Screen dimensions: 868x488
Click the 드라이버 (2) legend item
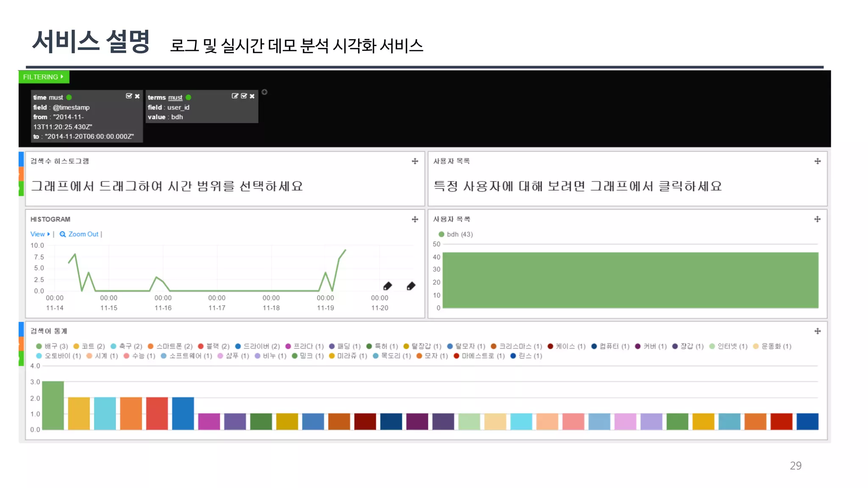tap(257, 346)
